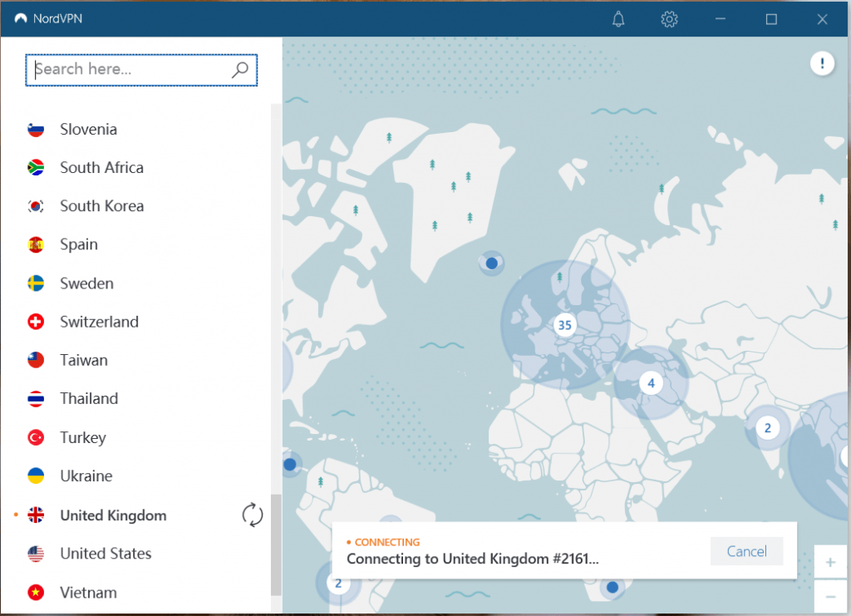
Task: Click the Sweden flag icon
Action: 36,283
